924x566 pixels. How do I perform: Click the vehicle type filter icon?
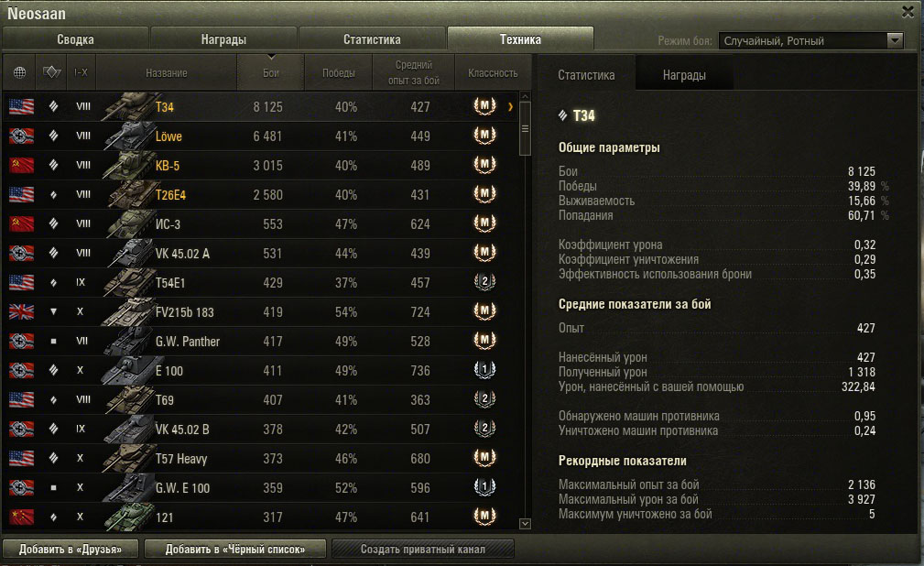click(x=51, y=72)
